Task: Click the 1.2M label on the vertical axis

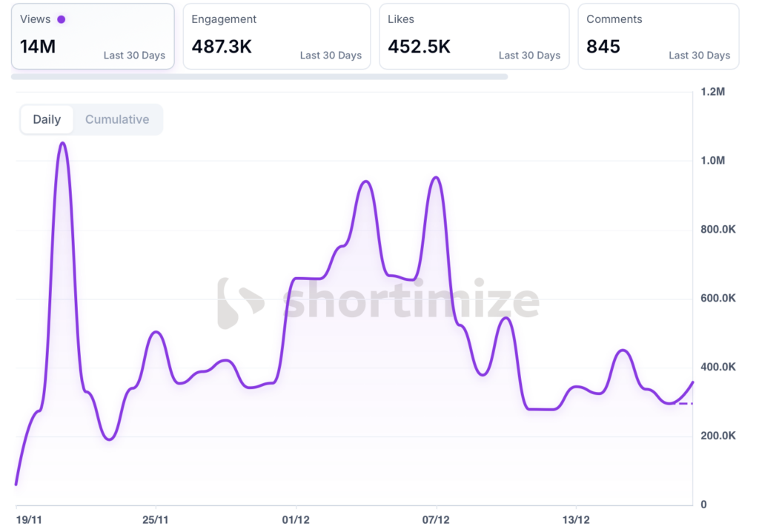Action: pos(712,92)
